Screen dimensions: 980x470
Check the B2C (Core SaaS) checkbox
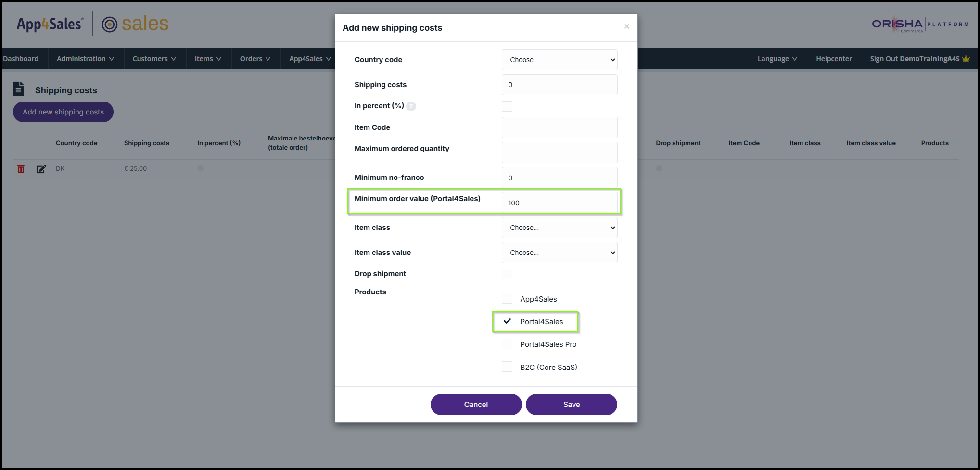tap(507, 367)
